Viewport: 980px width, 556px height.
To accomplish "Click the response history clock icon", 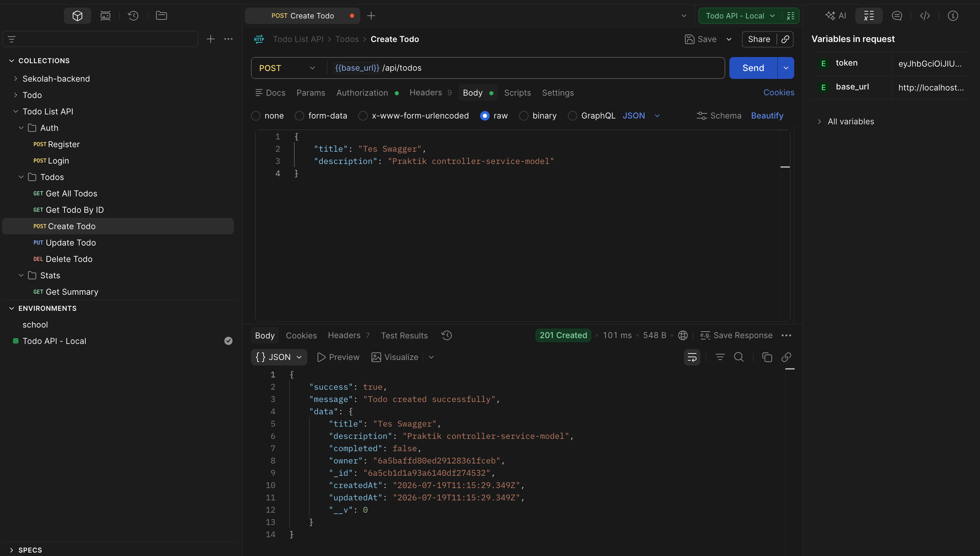I will pos(446,335).
